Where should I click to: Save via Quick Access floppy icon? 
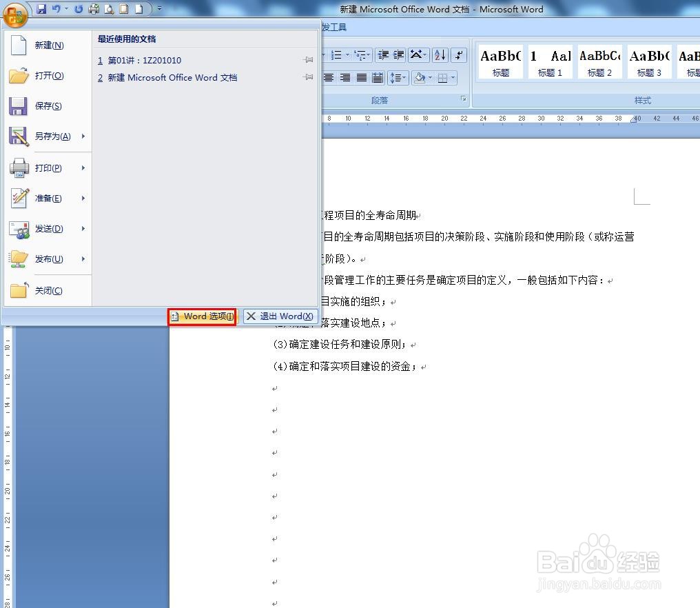[41, 9]
